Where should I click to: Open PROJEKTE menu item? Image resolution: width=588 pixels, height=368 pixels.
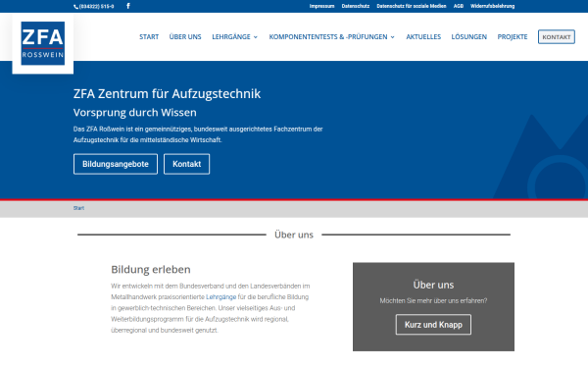coord(513,37)
